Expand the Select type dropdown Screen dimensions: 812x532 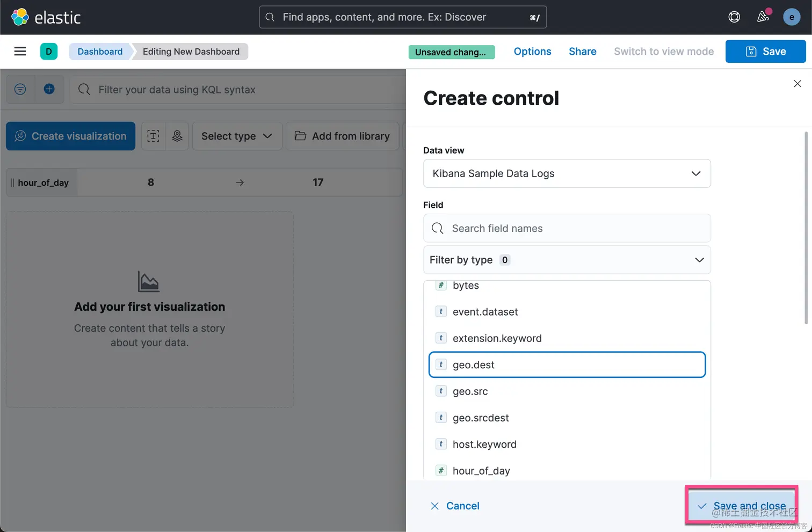pos(237,136)
